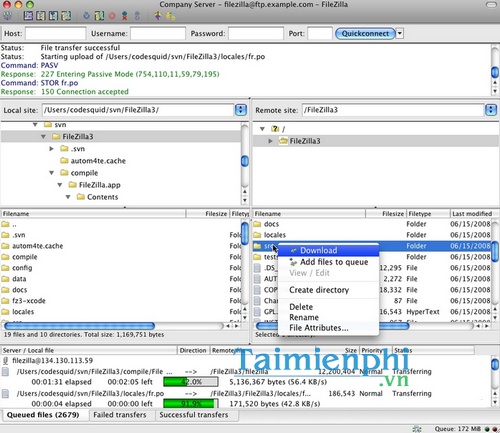500x433 pixels.
Task: Collapse the compile folder in local tree
Action: pyautogui.click(x=51, y=173)
